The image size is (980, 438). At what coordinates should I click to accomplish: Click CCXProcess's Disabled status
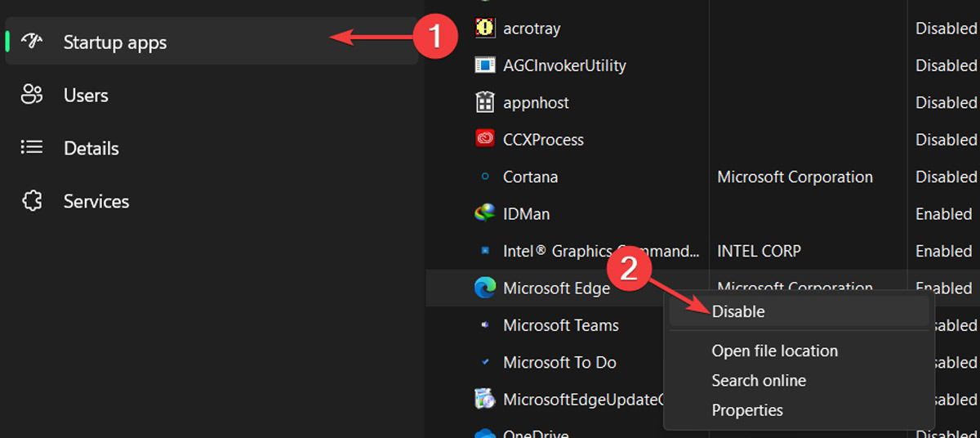[946, 140]
